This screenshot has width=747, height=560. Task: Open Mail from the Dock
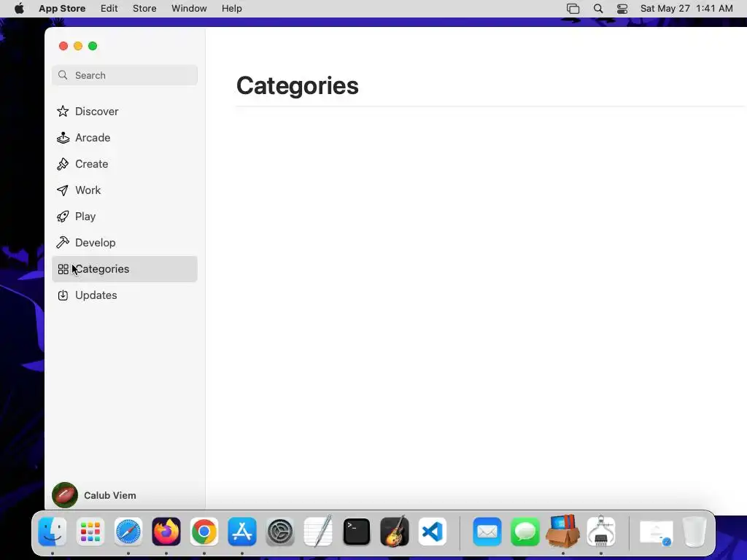[487, 532]
